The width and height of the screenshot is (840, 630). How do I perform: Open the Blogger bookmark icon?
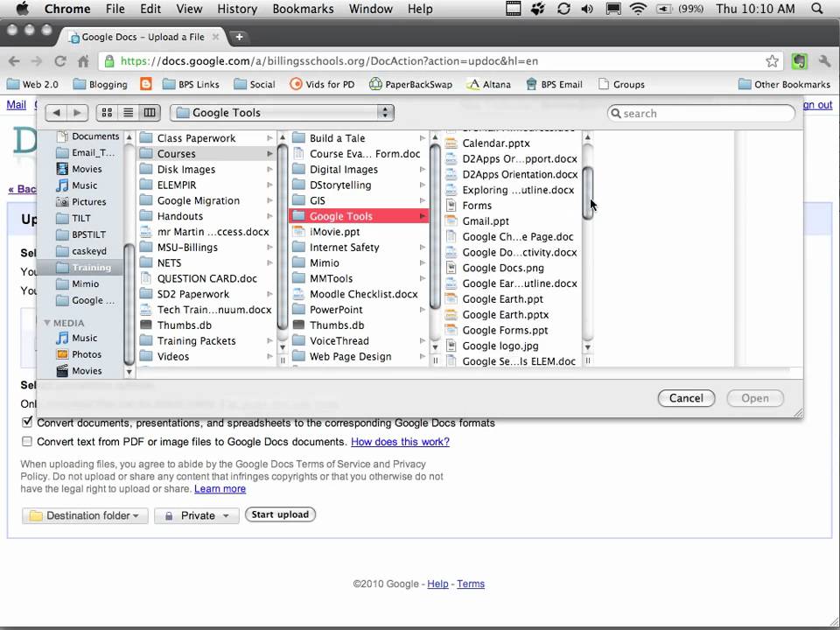point(146,84)
